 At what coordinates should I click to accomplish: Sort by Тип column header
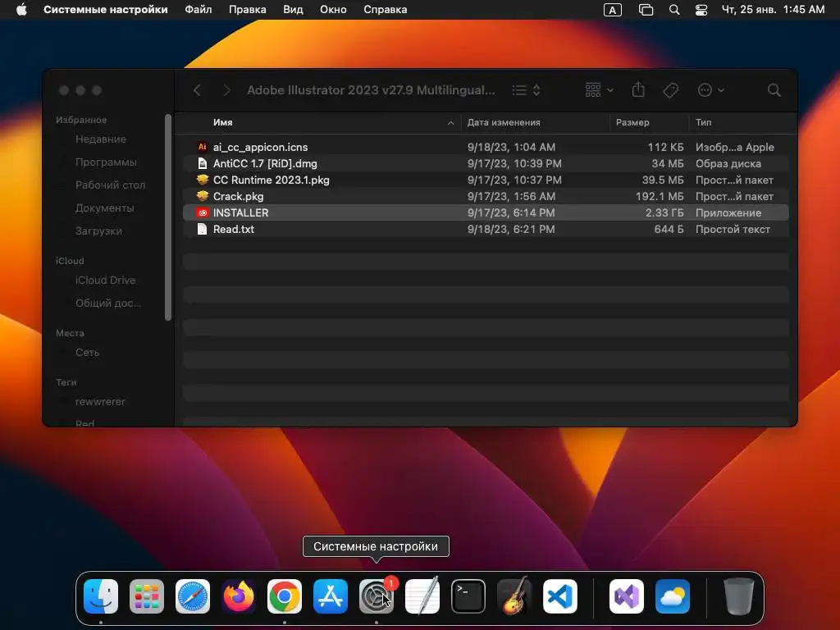pos(703,123)
